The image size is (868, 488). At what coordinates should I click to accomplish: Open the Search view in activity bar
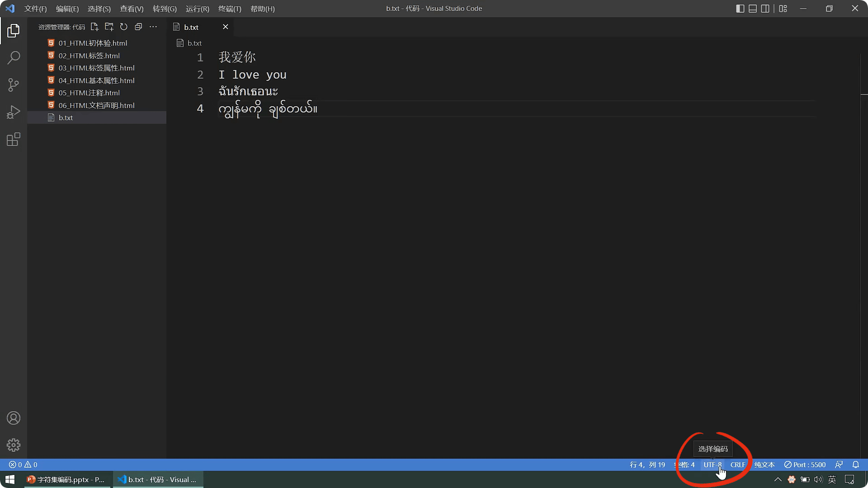(x=14, y=58)
